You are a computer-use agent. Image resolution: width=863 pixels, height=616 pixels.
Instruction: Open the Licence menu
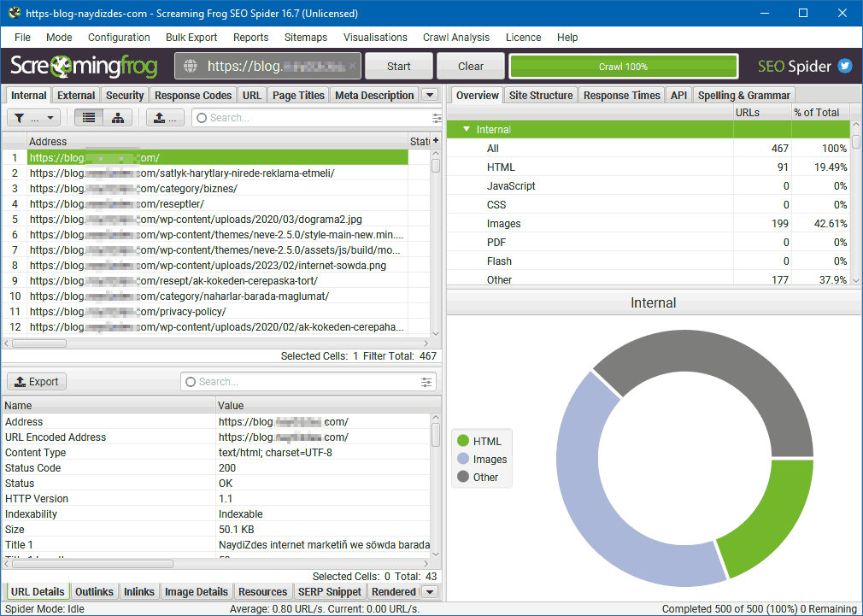(x=524, y=38)
